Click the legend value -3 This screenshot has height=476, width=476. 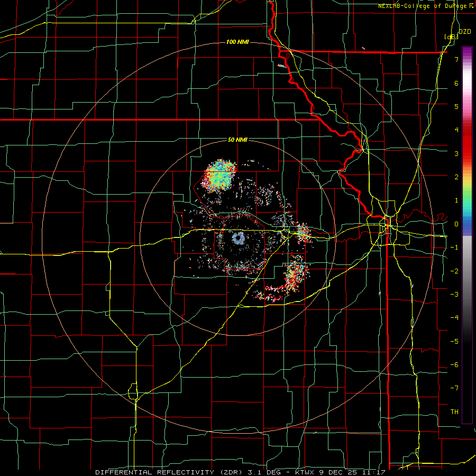454,295
